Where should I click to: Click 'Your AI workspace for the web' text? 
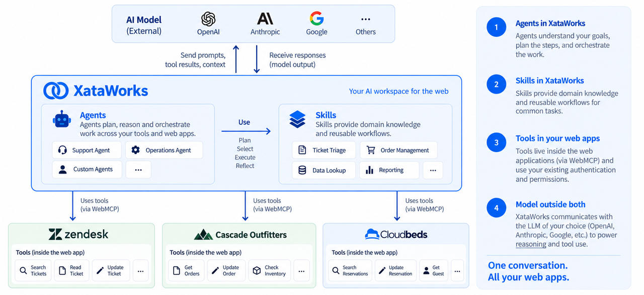(398, 91)
